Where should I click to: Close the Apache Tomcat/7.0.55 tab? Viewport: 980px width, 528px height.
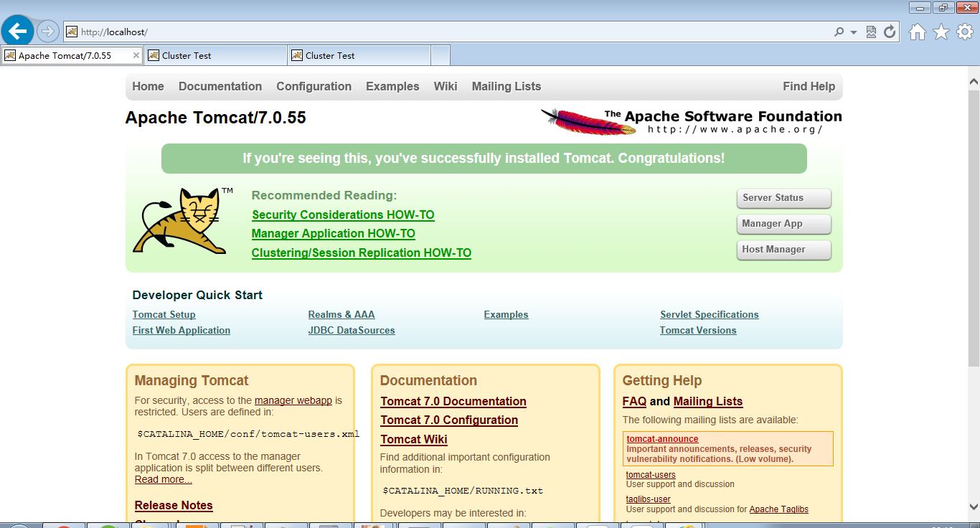[x=136, y=55]
